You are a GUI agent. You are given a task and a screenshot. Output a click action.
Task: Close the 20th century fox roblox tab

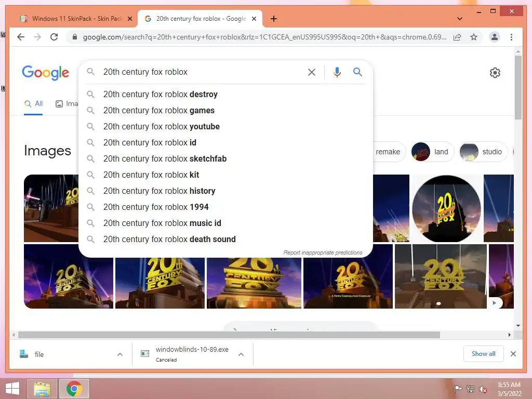[254, 19]
